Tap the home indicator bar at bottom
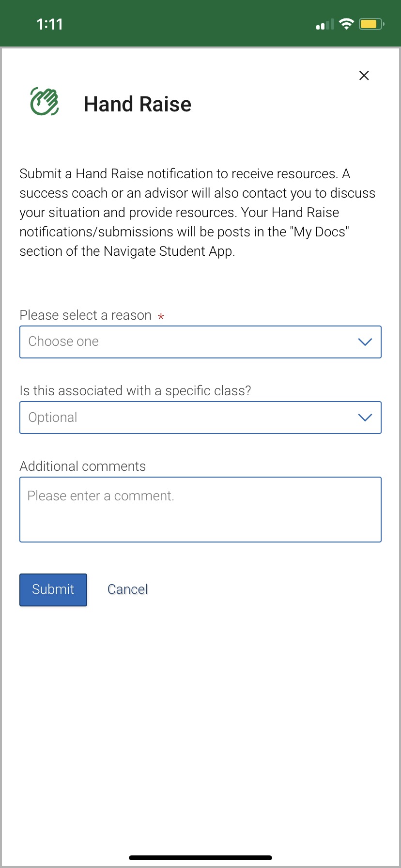Screen dimensions: 401x868 [200, 857]
